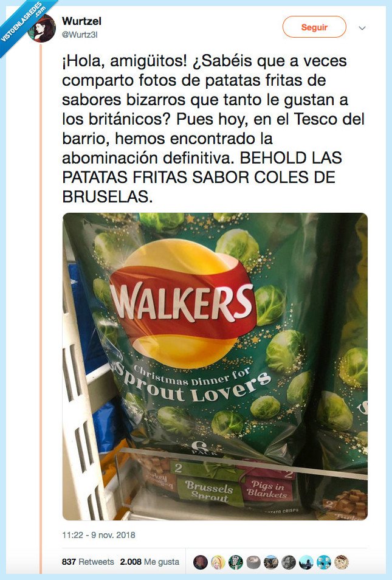Click the tweet text about Brussels sprouts

tap(213, 129)
